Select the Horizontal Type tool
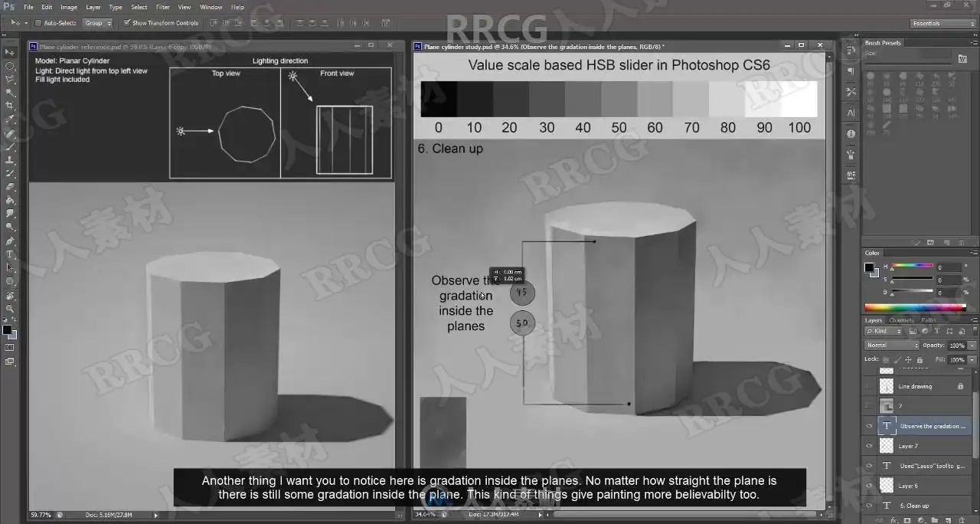 tap(10, 254)
